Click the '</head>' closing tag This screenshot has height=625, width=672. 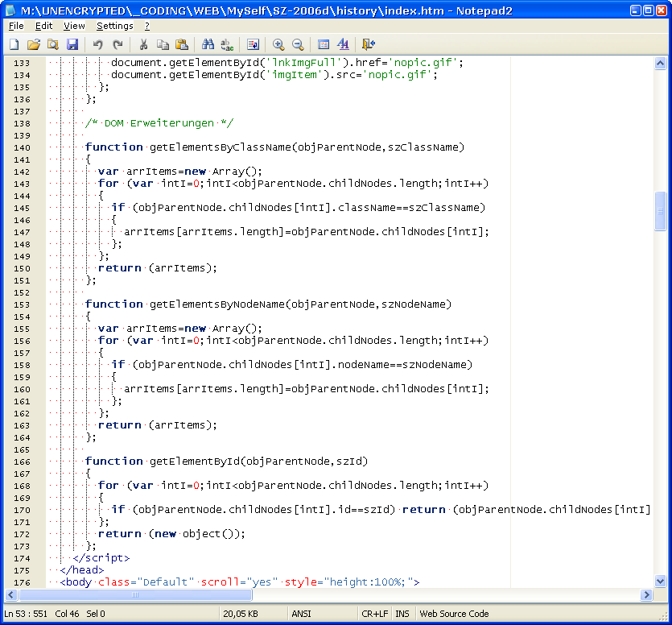click(x=82, y=569)
